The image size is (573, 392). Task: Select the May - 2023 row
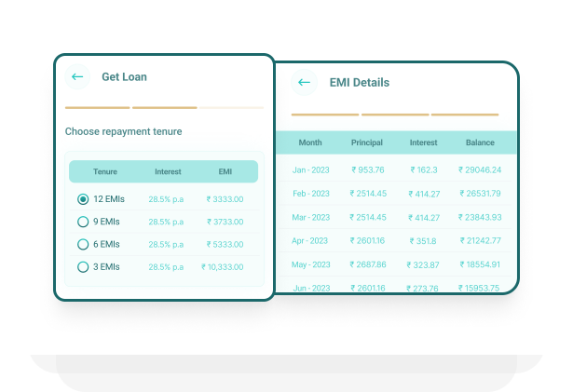coord(311,264)
